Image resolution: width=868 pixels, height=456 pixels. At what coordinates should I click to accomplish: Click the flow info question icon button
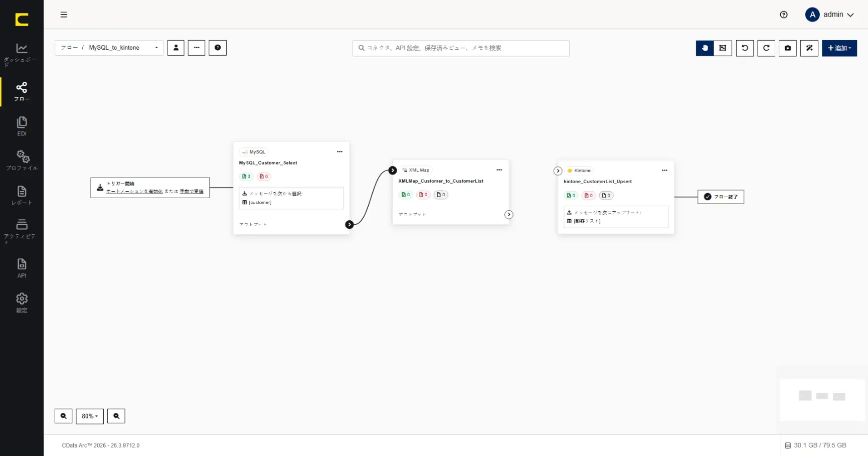(x=218, y=48)
